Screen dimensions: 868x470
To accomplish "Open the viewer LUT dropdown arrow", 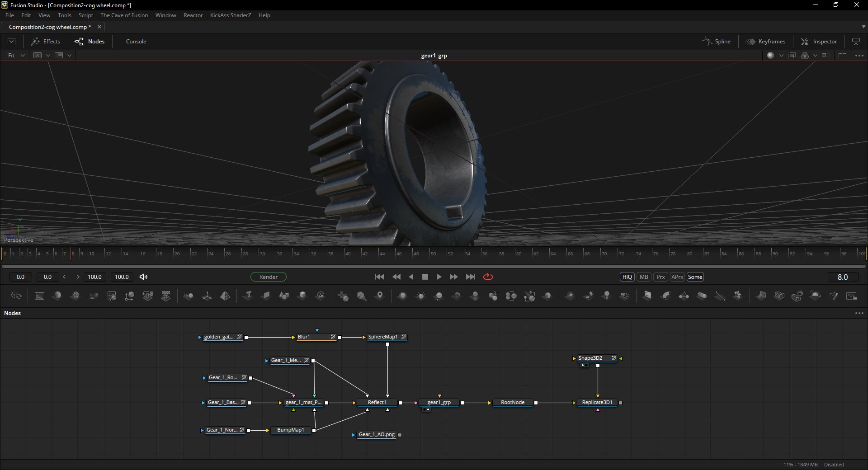I will tap(815, 55).
